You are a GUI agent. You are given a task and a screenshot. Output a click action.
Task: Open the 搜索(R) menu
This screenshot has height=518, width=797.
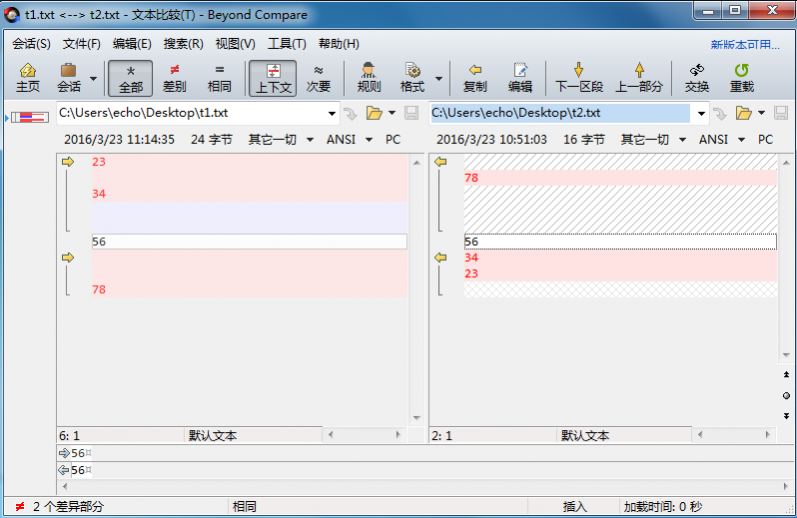coord(183,44)
